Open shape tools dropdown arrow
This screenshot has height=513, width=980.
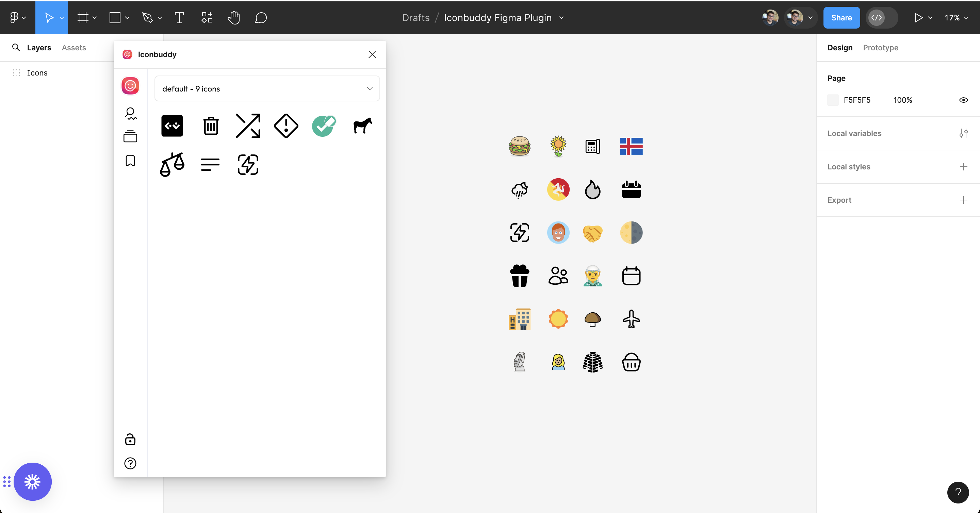[x=127, y=17]
